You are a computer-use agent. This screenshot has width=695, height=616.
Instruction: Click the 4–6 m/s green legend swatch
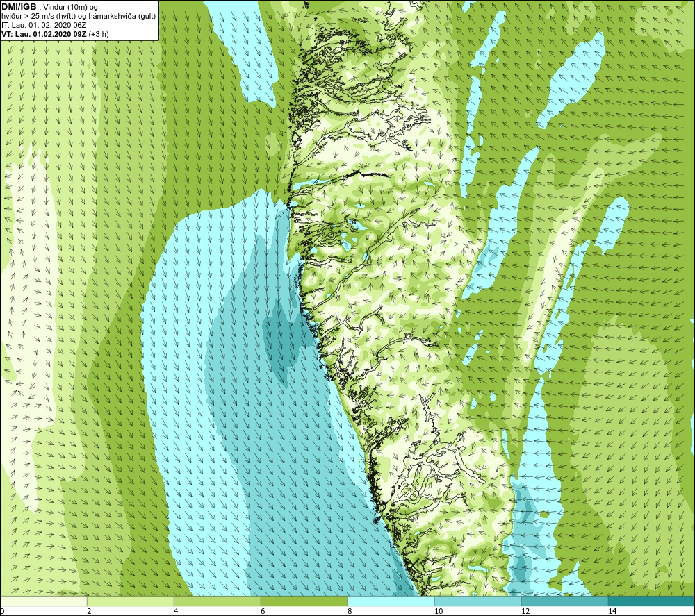point(217,601)
